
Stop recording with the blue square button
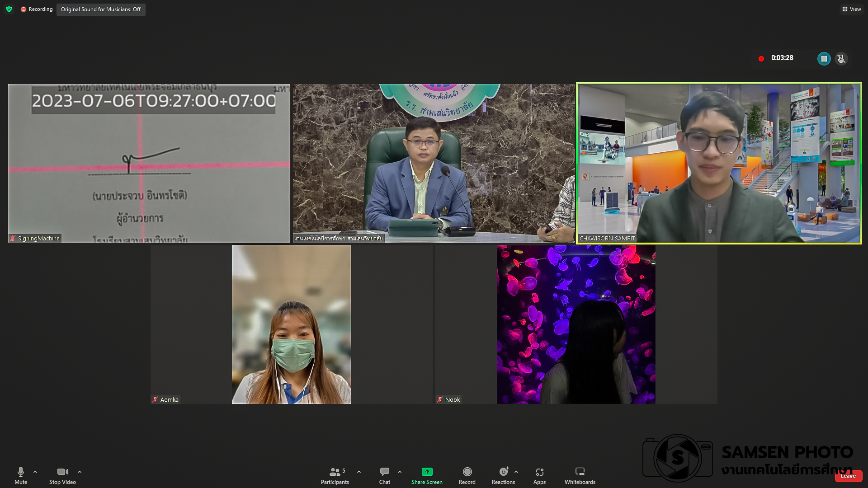824,59
